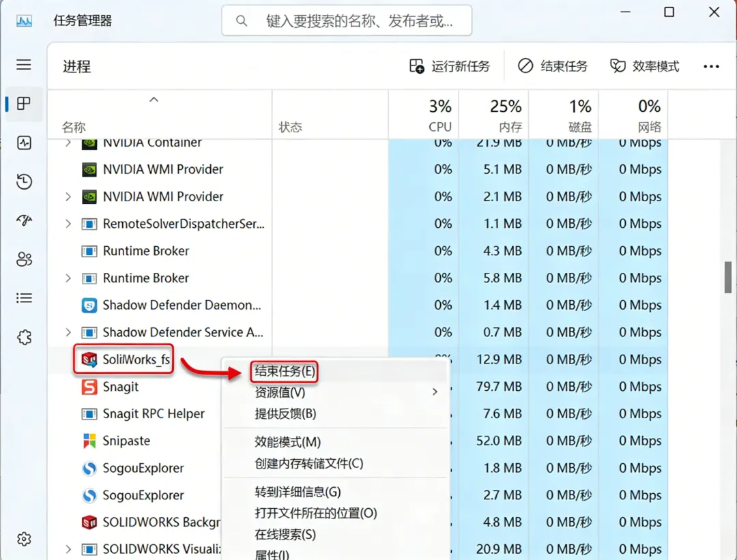Click 运行新任务 button
Viewport: 737px width, 560px height.
[x=449, y=66]
